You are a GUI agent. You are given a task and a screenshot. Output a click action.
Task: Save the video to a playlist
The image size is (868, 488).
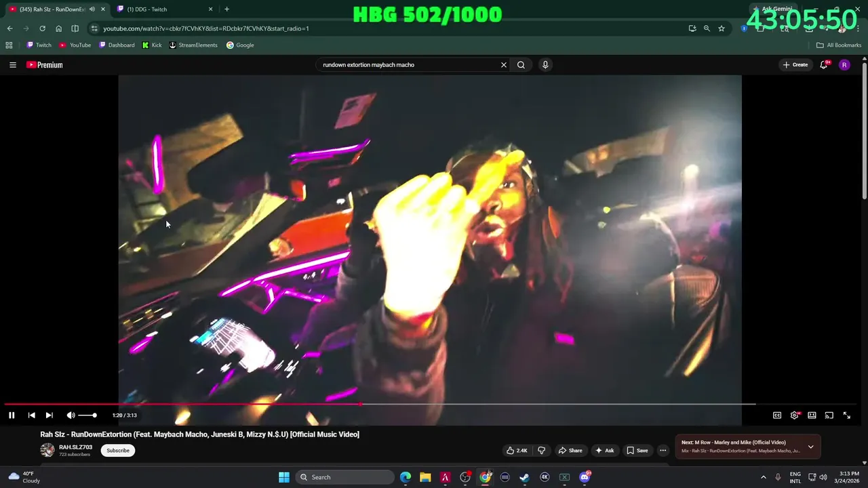coord(637,450)
